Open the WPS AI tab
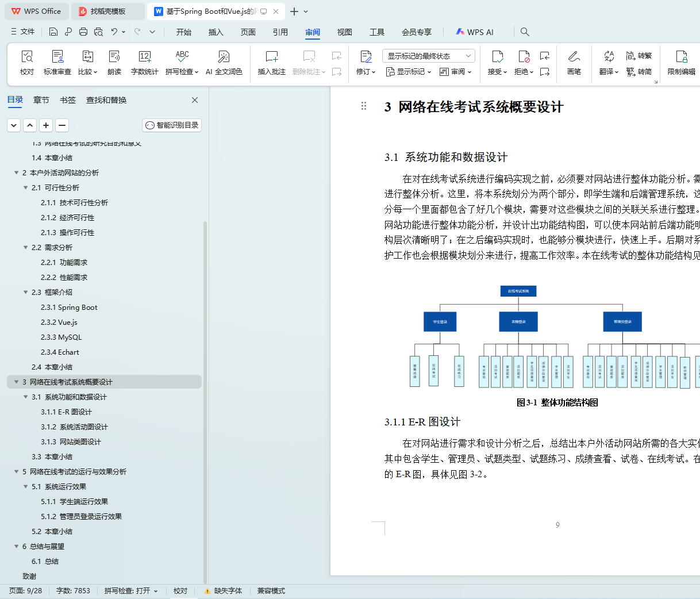 coord(475,32)
